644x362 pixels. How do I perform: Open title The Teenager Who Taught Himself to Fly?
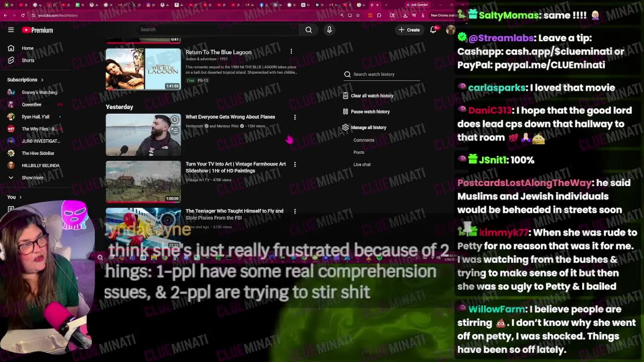234,214
